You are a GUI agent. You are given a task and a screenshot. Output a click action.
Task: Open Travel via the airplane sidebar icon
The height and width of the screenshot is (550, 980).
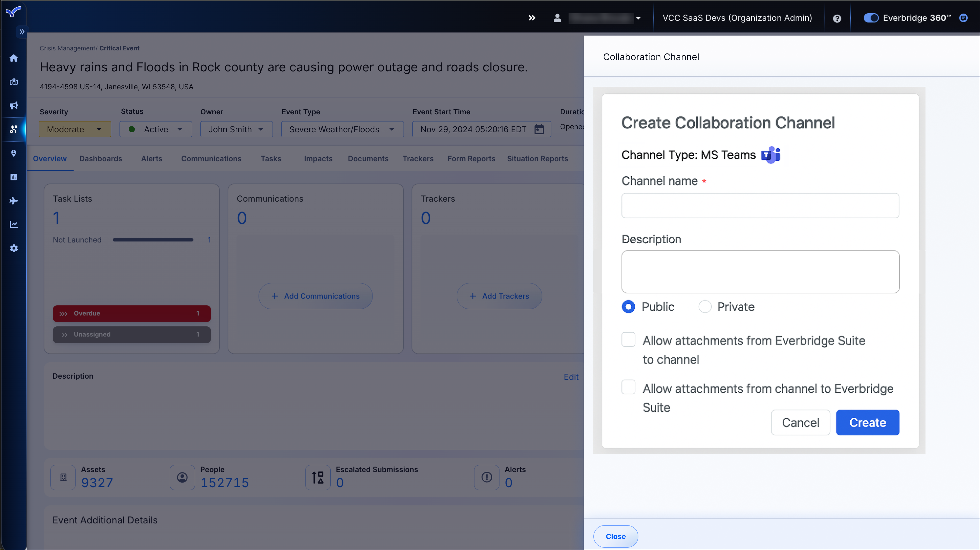pos(14,201)
